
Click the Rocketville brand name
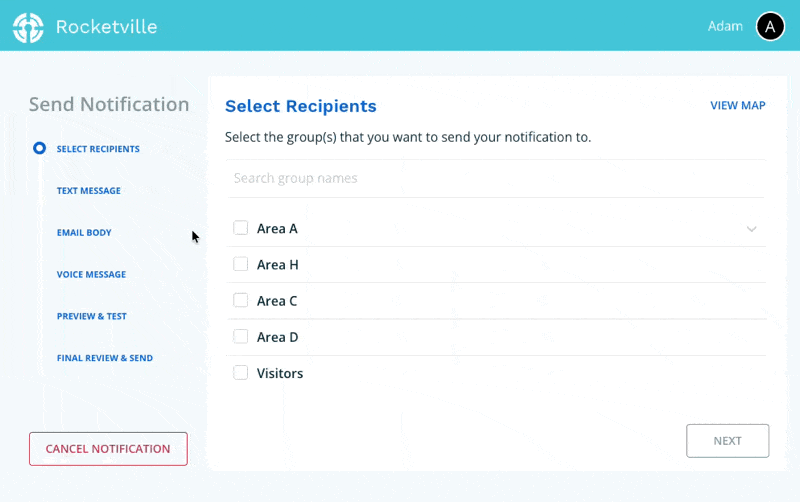point(107,27)
